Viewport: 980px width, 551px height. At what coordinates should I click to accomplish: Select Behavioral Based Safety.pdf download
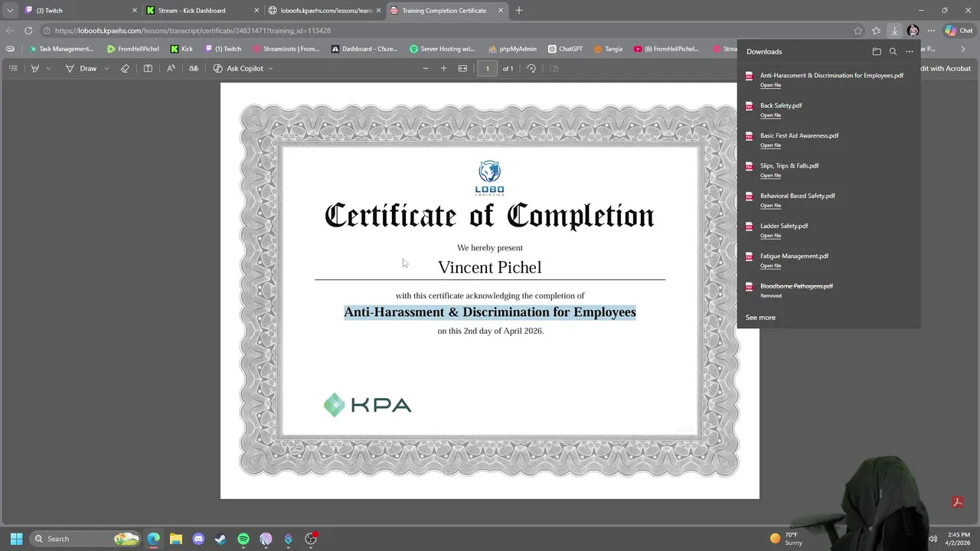coord(798,196)
